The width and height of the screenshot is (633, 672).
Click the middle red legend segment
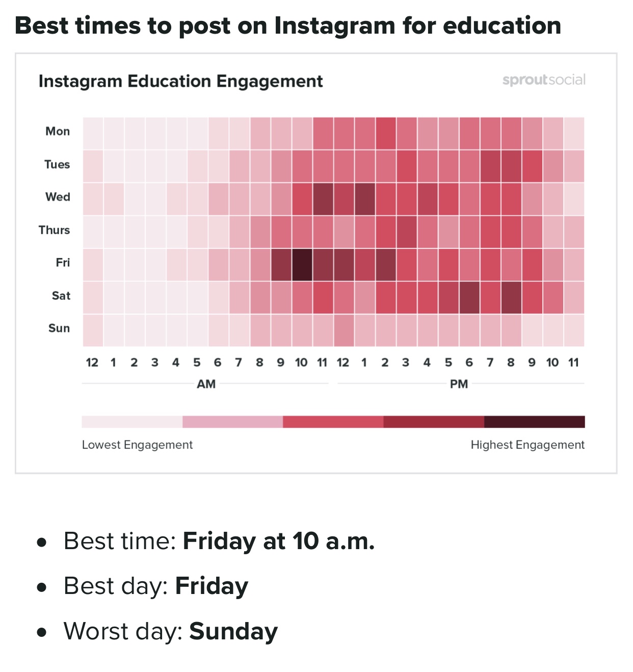point(333,422)
